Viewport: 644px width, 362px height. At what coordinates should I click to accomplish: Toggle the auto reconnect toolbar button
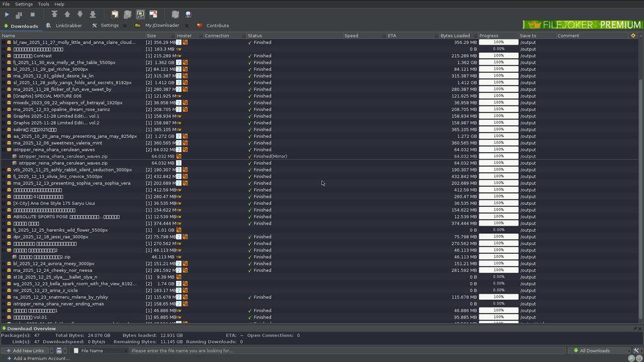(128, 14)
